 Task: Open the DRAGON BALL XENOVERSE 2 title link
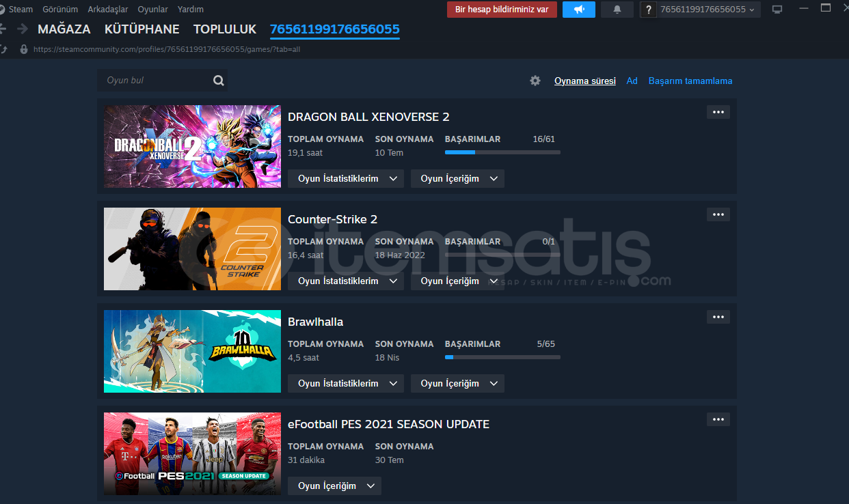pos(368,117)
